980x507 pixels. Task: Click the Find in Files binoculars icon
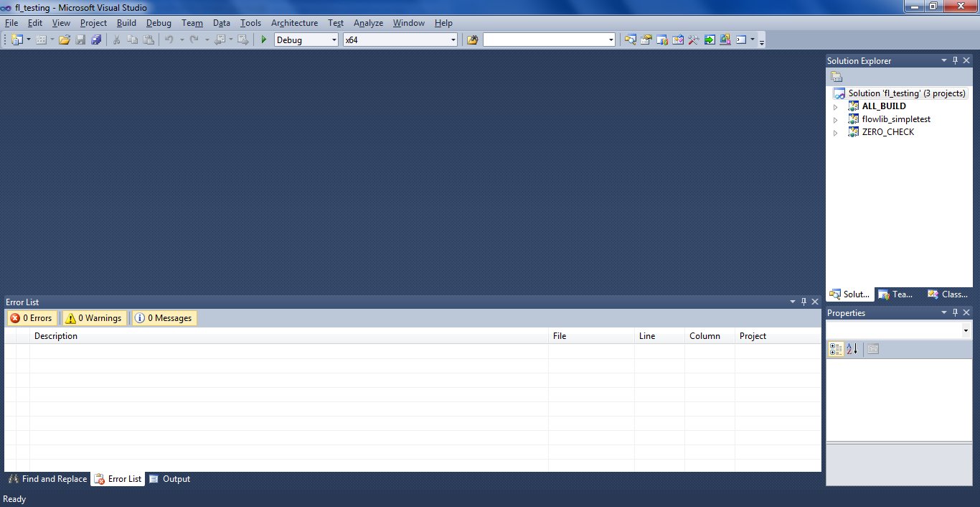click(472, 39)
